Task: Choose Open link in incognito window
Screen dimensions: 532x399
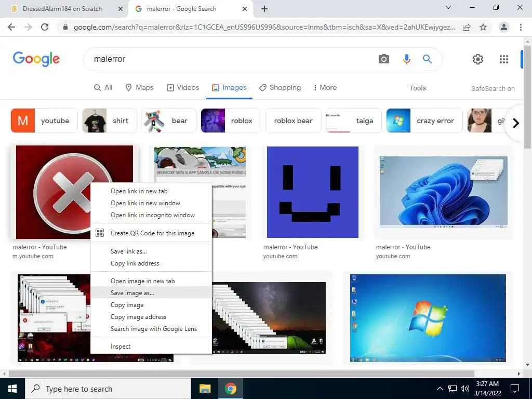Action: pos(151,215)
